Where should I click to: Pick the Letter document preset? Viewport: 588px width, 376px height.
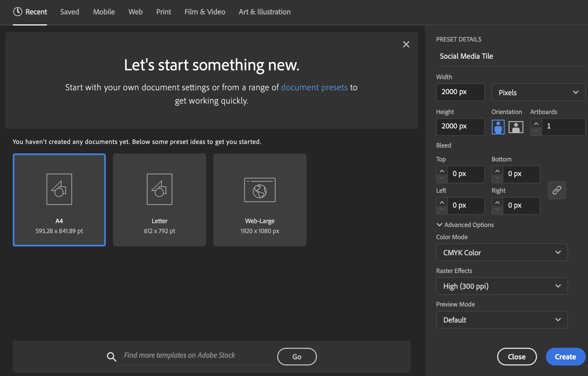[159, 200]
